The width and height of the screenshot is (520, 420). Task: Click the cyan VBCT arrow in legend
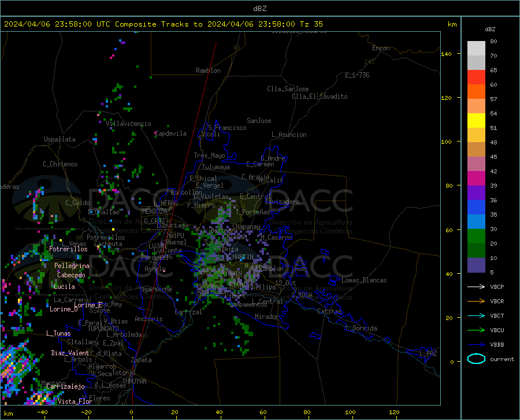[476, 315]
